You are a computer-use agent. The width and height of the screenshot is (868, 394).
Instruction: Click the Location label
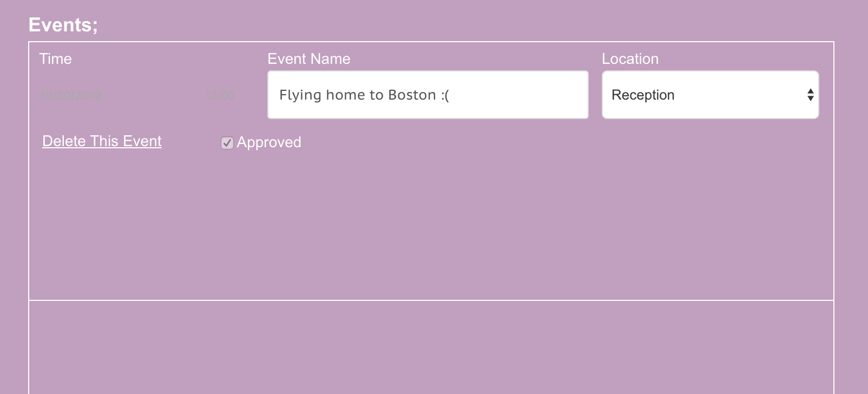[630, 58]
